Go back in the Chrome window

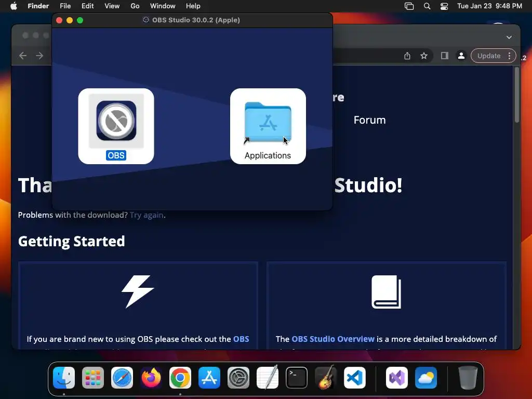coord(23,56)
